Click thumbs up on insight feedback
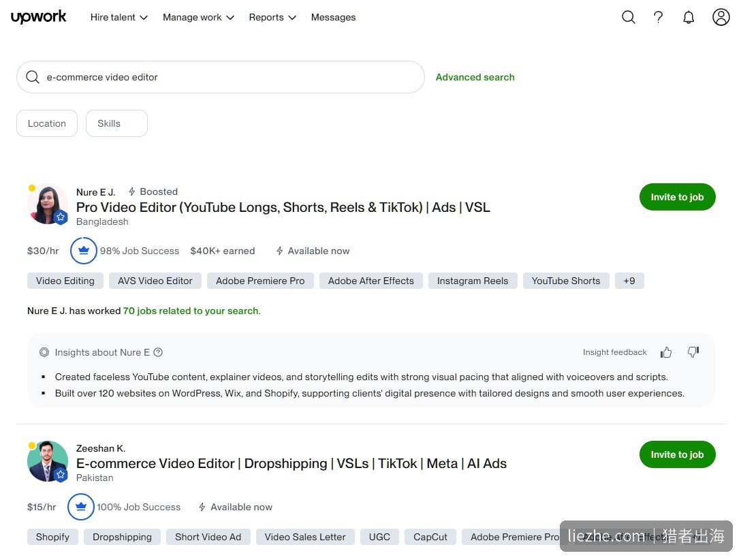The width and height of the screenshot is (741, 560). pyautogui.click(x=666, y=352)
